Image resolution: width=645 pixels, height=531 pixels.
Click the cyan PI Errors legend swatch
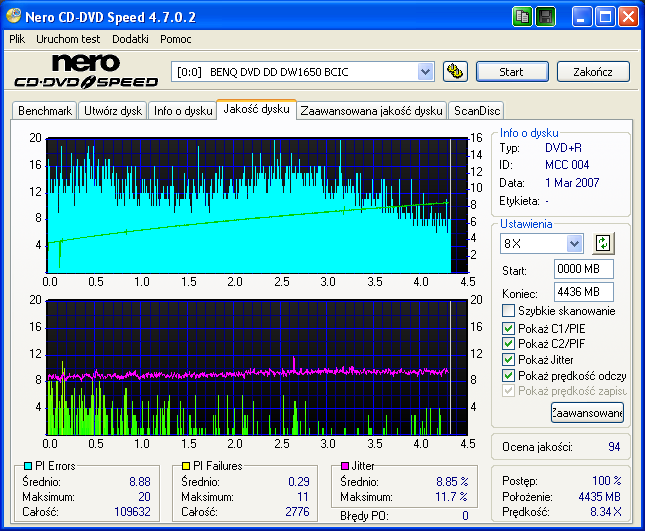[x=28, y=466]
